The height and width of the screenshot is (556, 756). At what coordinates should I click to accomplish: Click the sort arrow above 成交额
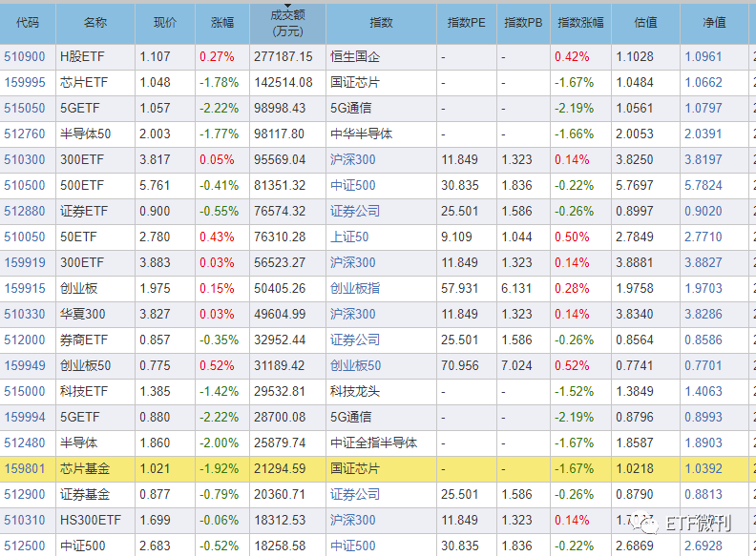pyautogui.click(x=287, y=7)
